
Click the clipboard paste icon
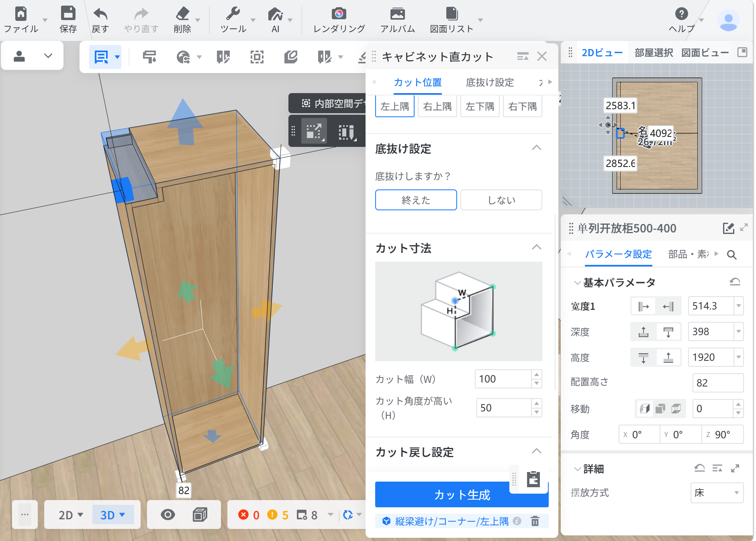tap(533, 479)
